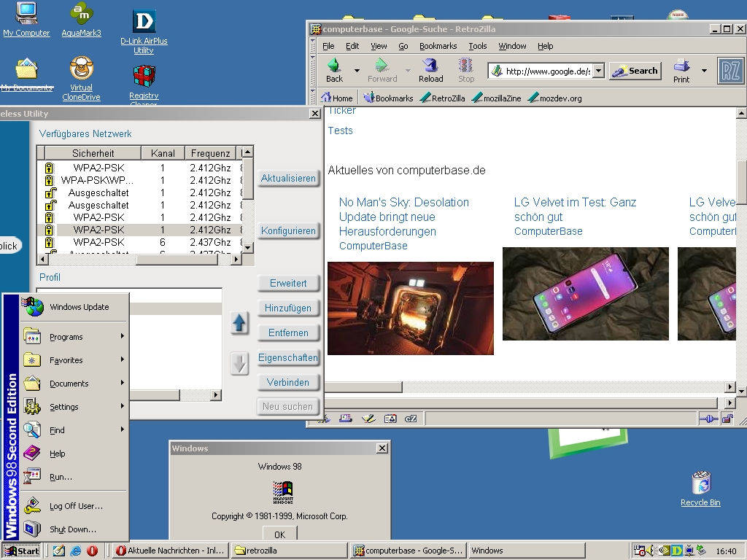Open No Man's Sky Desolation article link
Viewport: 747px width, 560px height.
[x=404, y=217]
